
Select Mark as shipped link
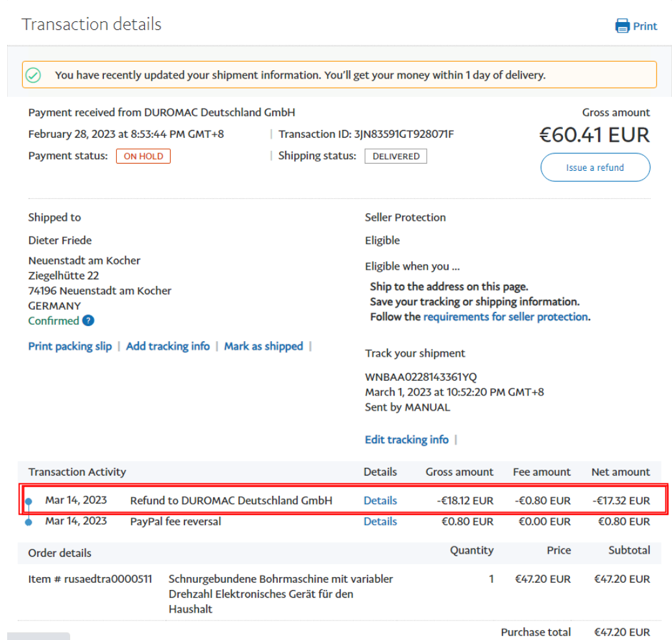pos(264,346)
